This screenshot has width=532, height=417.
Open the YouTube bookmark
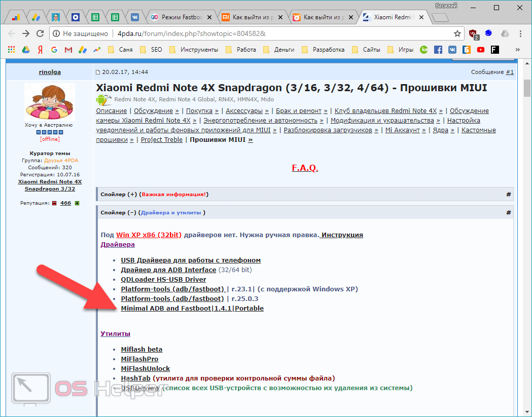[x=481, y=50]
